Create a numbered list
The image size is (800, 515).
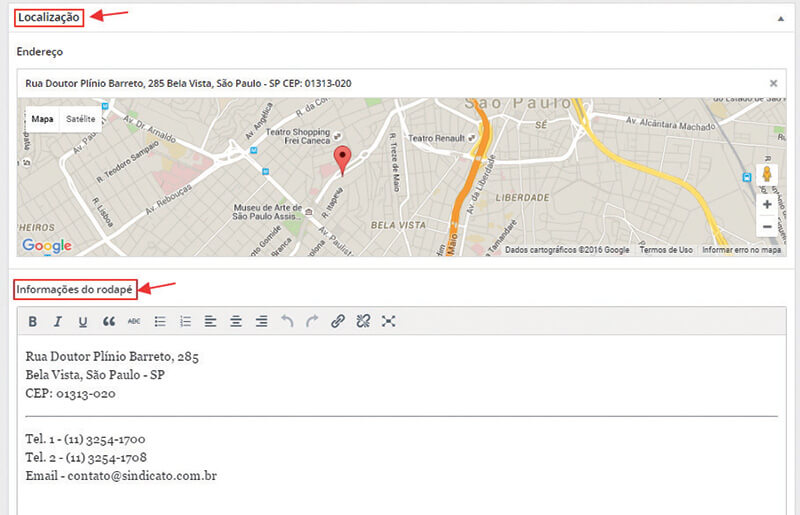coord(185,321)
